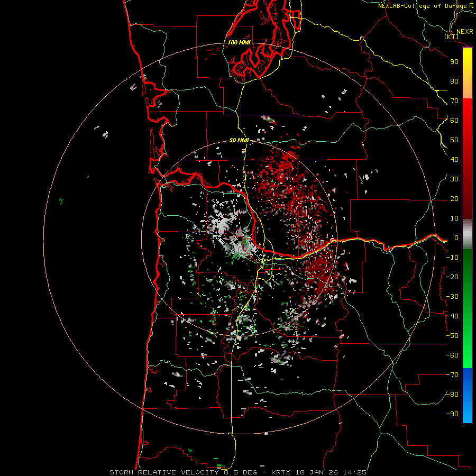
Task: Click the STORM RELATIVE VELOCITY caption text
Action: (x=166, y=472)
